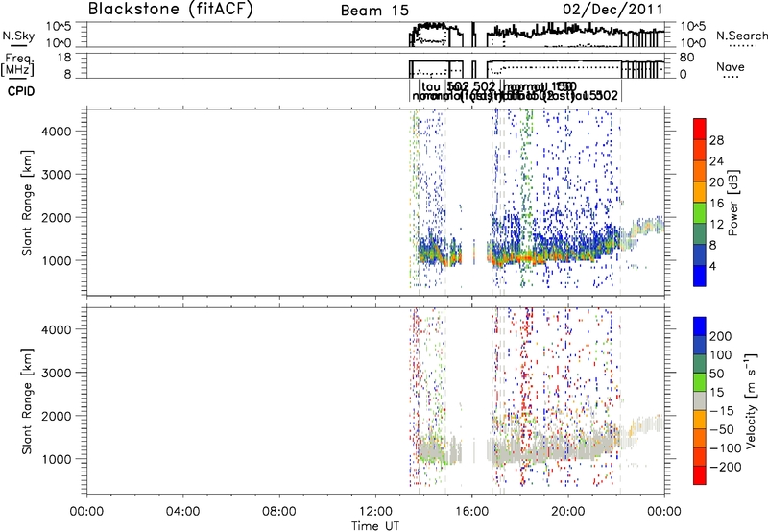768x532 pixels.
Task: Click the '08:00' time axis label
Action: [278, 512]
